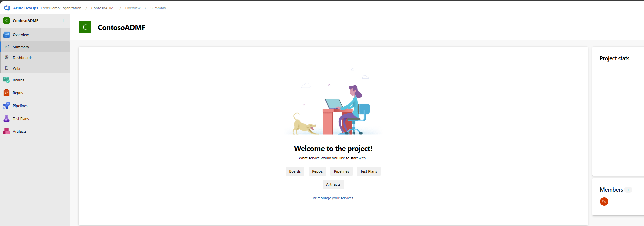Start with the Artifacts service button
This screenshot has height=226, width=644.
click(x=333, y=184)
